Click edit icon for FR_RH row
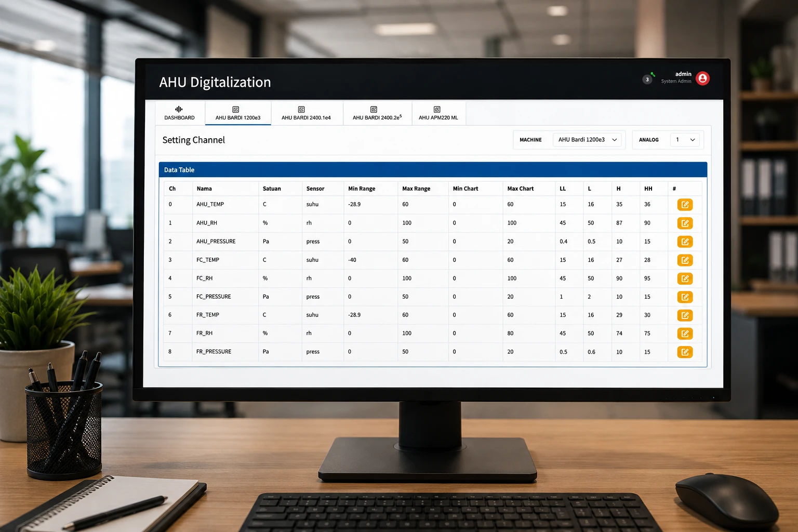This screenshot has height=532, width=798. (x=685, y=334)
